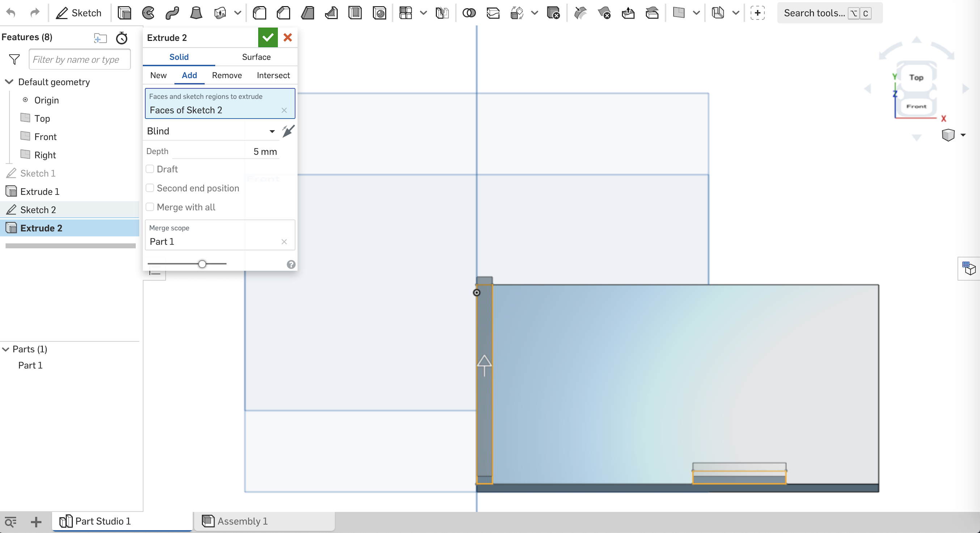Click Sketch 2 in feature tree
Image resolution: width=980 pixels, height=533 pixels.
[38, 209]
